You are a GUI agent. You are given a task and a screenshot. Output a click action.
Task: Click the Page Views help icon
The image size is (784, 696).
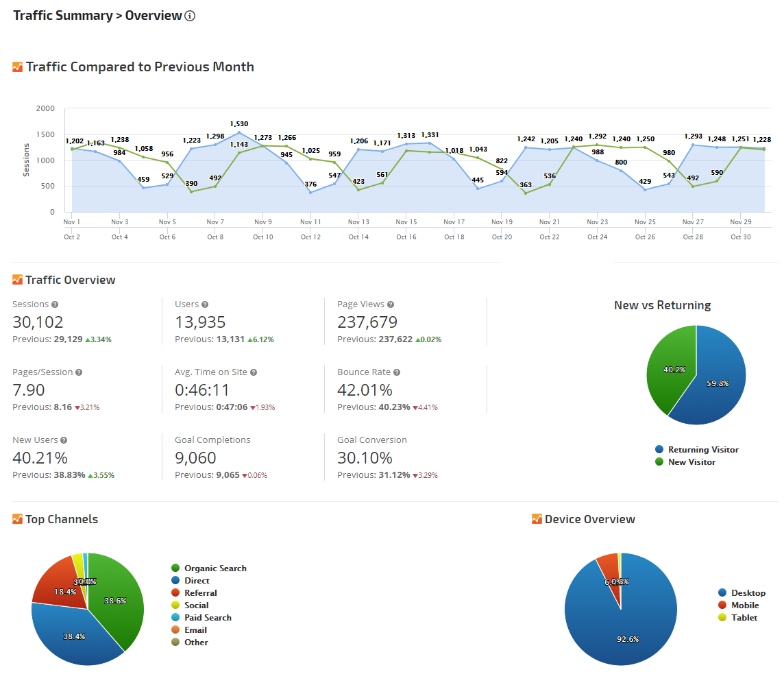[391, 304]
